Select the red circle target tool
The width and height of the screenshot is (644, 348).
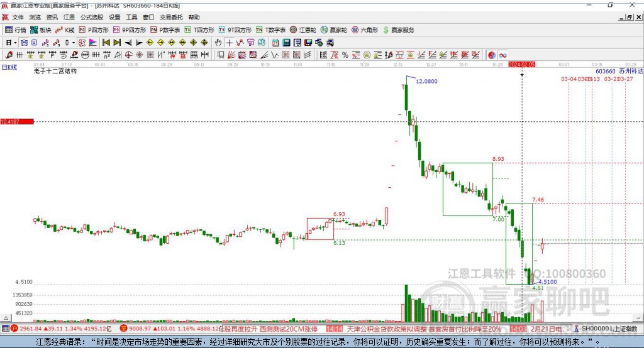[128, 55]
